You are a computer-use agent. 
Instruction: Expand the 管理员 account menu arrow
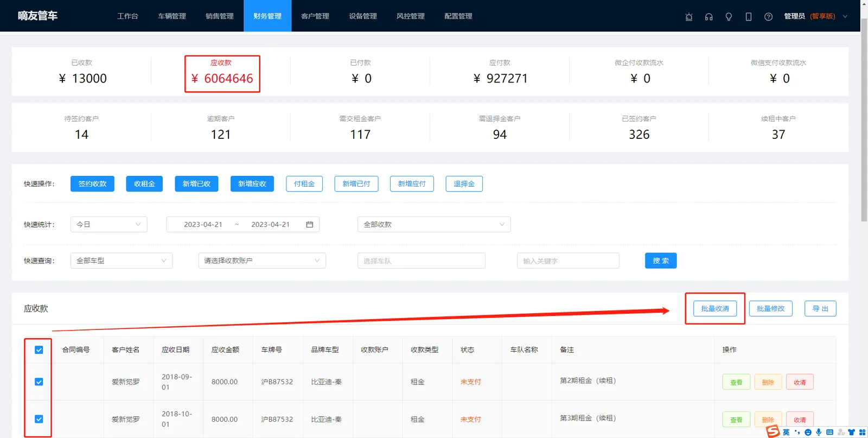tap(845, 16)
